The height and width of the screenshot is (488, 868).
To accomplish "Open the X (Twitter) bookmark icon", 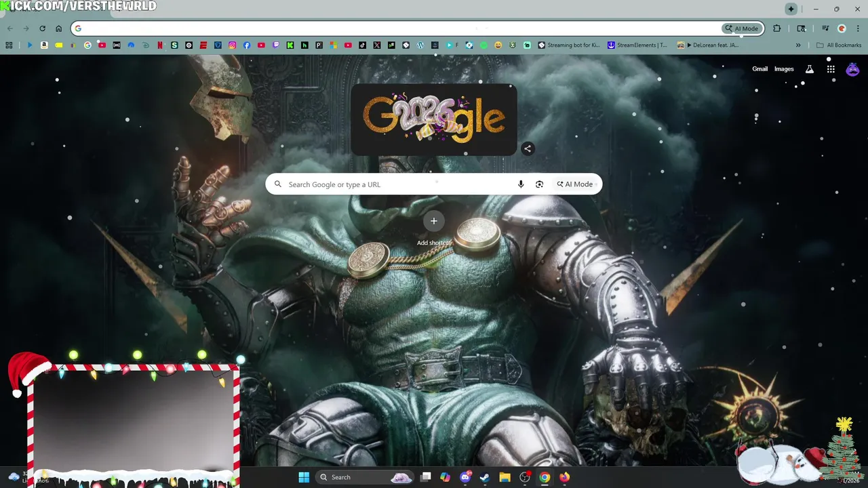I will point(377,45).
